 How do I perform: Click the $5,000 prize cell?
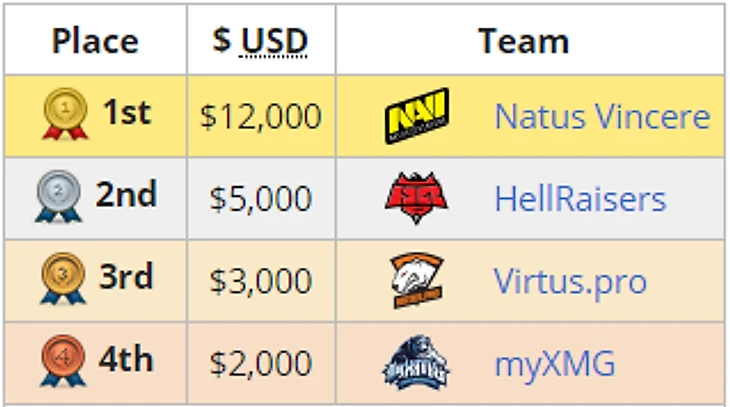261,198
